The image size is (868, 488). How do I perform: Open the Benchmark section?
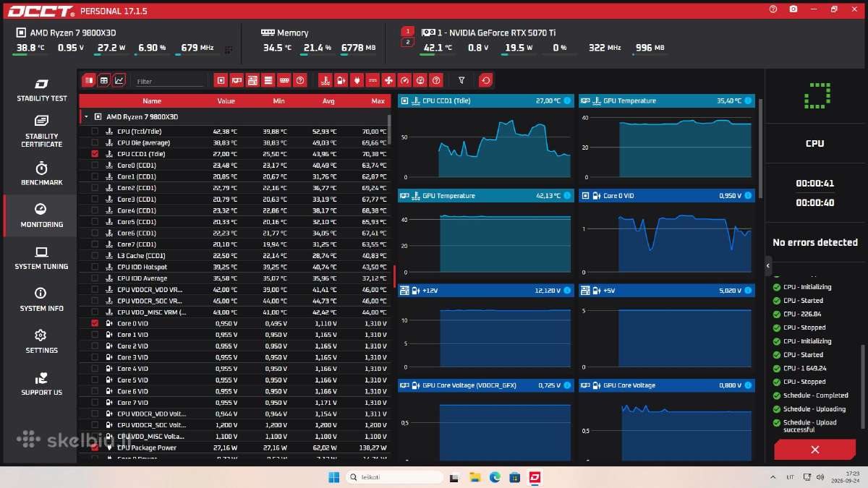(x=41, y=174)
